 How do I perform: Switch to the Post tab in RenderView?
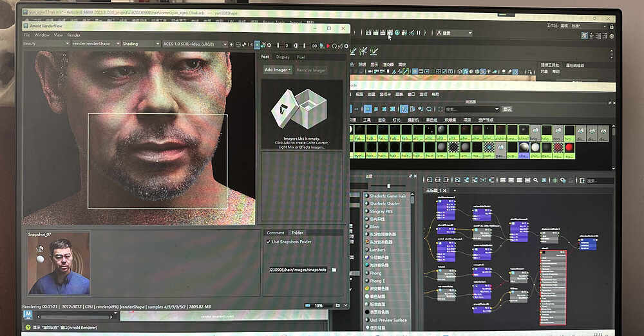pyautogui.click(x=265, y=57)
